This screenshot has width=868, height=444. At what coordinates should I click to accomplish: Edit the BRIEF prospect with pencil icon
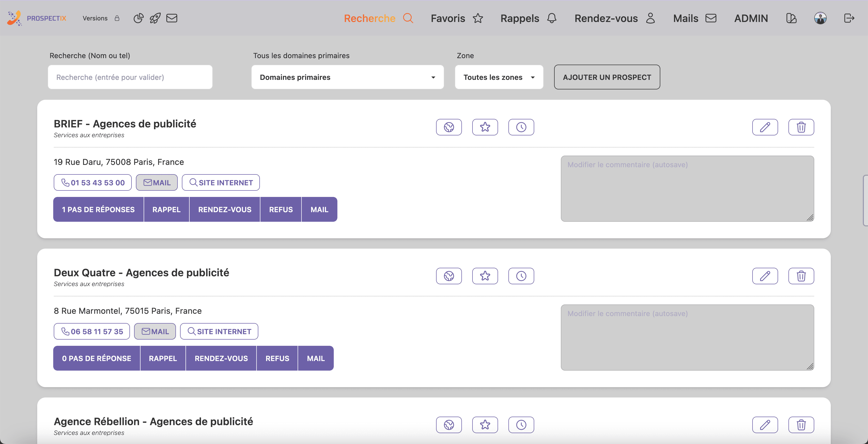coord(765,127)
